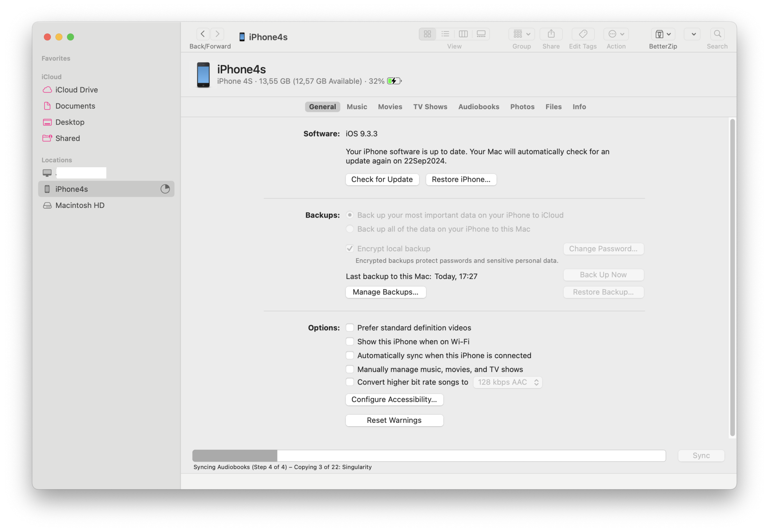Image resolution: width=769 pixels, height=532 pixels.
Task: Click Restore iPhone... button
Action: 461,179
